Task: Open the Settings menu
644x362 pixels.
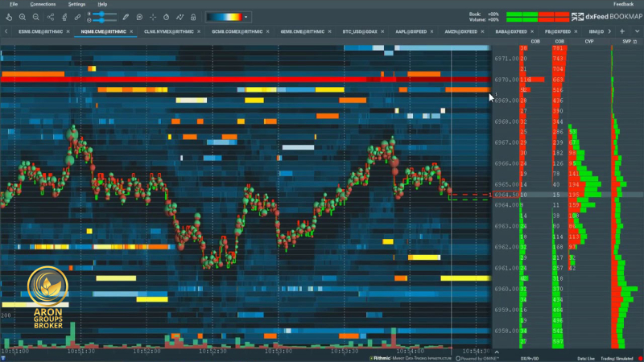Action: [76, 4]
